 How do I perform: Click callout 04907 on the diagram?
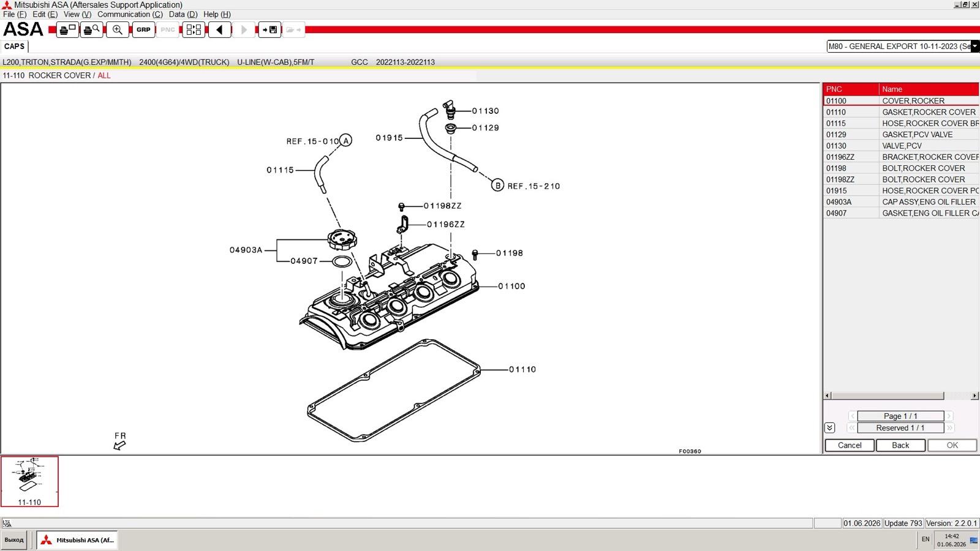click(304, 261)
